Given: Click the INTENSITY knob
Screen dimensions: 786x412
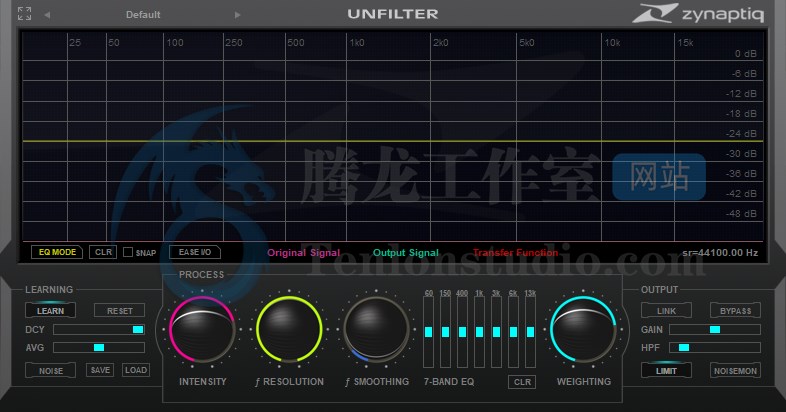Looking at the screenshot, I should (x=202, y=329).
